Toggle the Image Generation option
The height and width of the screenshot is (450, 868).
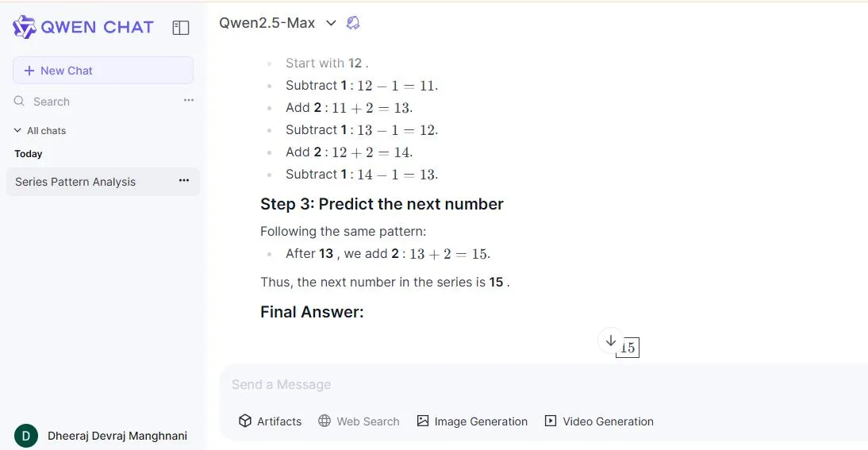(x=472, y=421)
